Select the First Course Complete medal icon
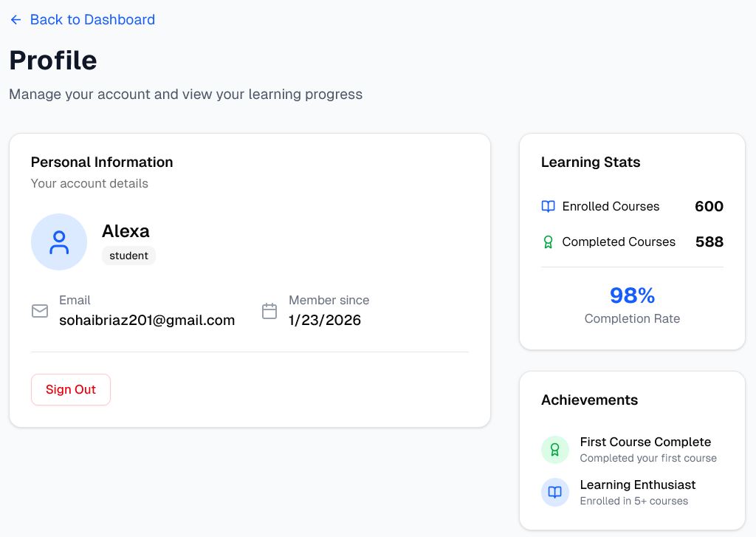The height and width of the screenshot is (537, 756). click(x=554, y=450)
